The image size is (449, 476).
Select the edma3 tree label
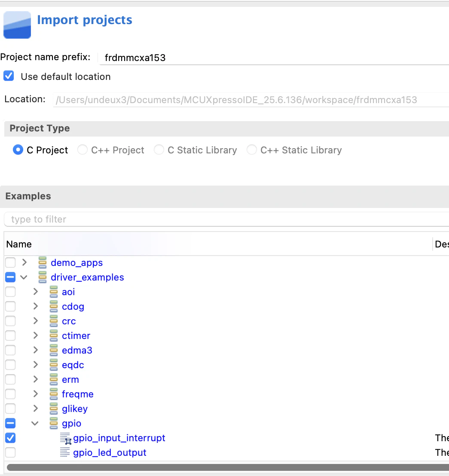point(77,350)
